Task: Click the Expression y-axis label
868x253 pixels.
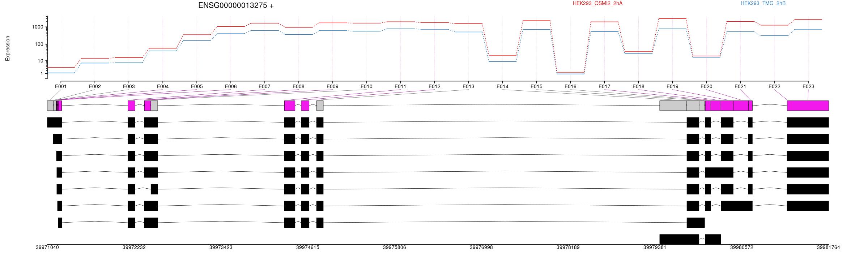Action: tap(8, 48)
